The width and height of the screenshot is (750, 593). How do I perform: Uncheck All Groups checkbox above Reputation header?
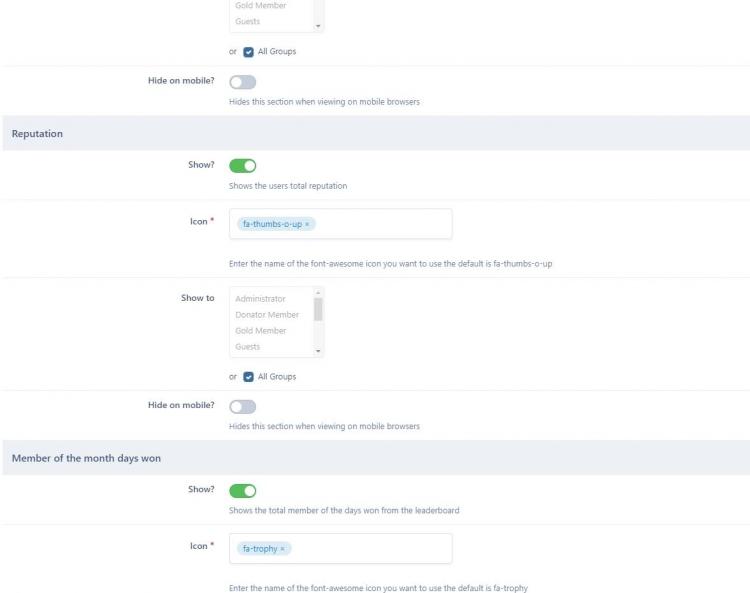[249, 52]
